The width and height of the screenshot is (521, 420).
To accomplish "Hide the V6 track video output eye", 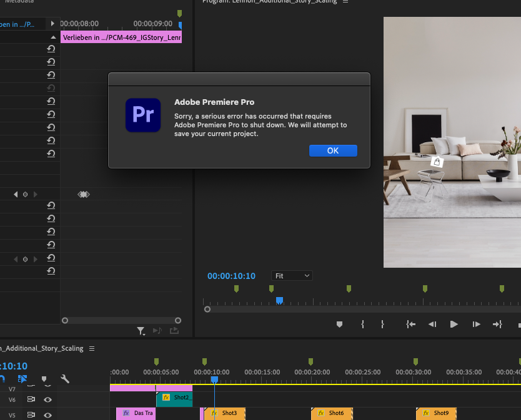I will click(x=47, y=399).
